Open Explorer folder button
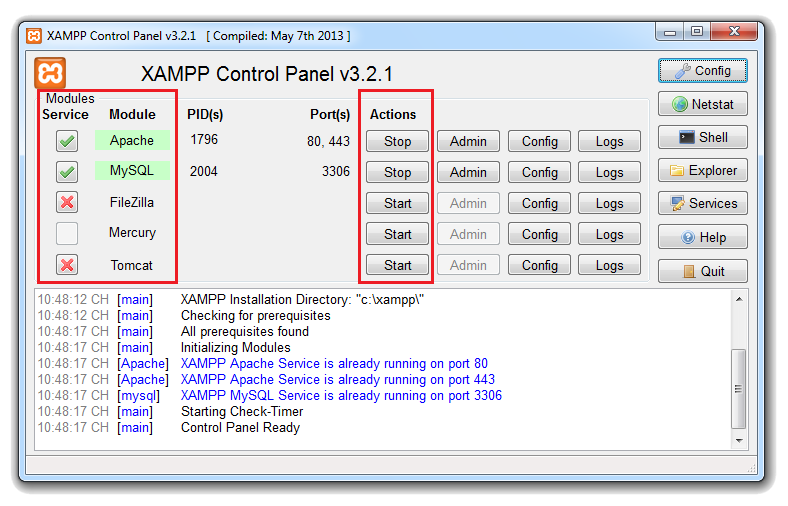The image size is (788, 506). click(702, 170)
